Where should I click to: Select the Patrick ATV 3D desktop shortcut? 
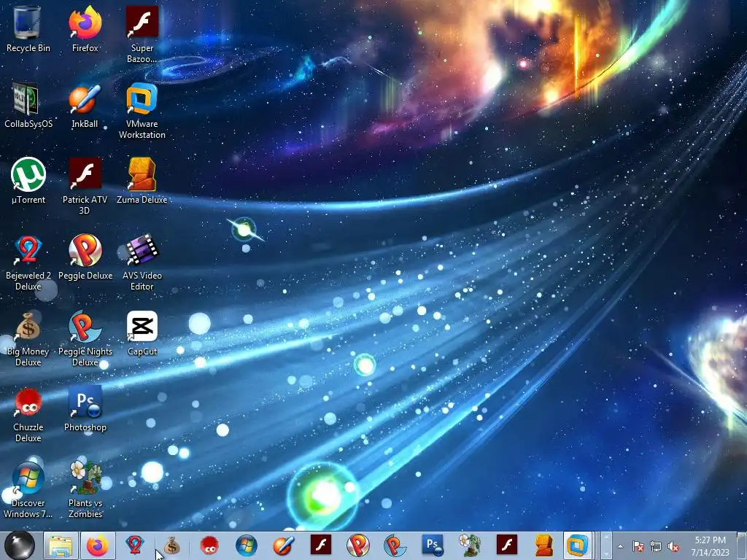point(85,186)
